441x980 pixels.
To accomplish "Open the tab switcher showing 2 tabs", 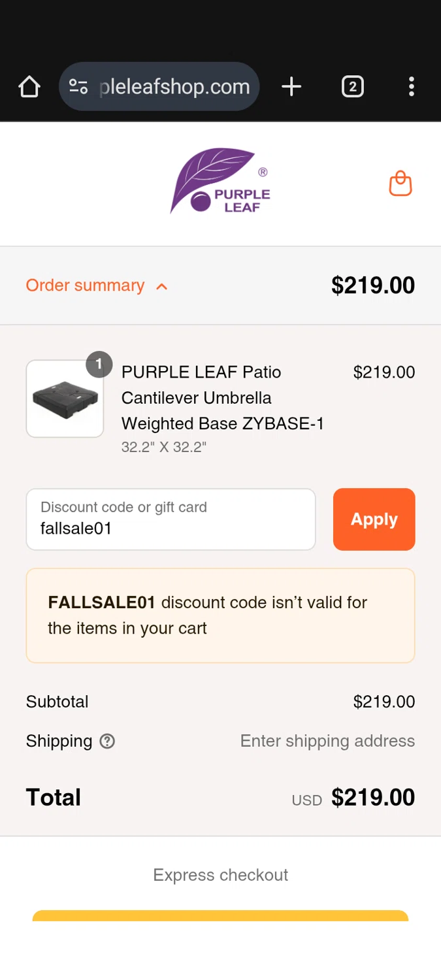I will (352, 86).
